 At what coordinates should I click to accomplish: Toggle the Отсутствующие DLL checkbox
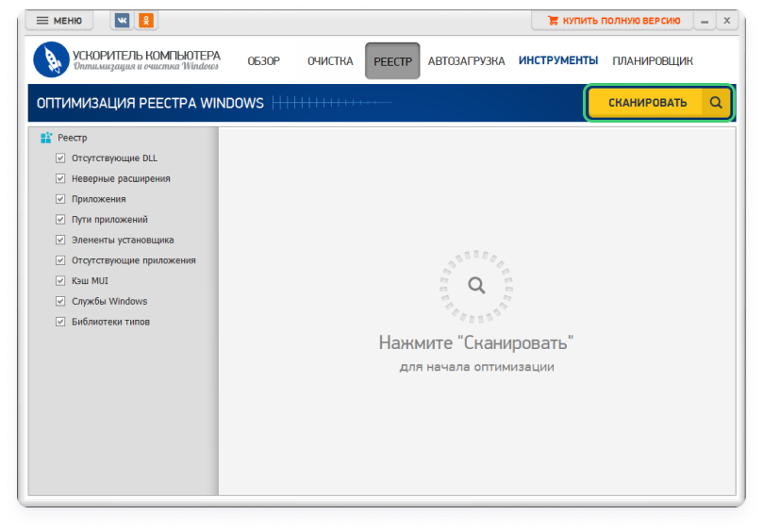point(60,158)
